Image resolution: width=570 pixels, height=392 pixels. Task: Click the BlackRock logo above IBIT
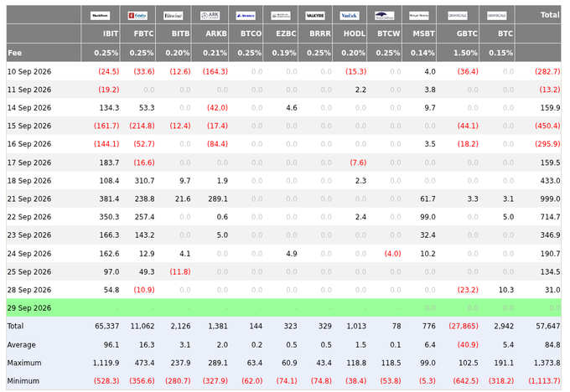click(100, 16)
